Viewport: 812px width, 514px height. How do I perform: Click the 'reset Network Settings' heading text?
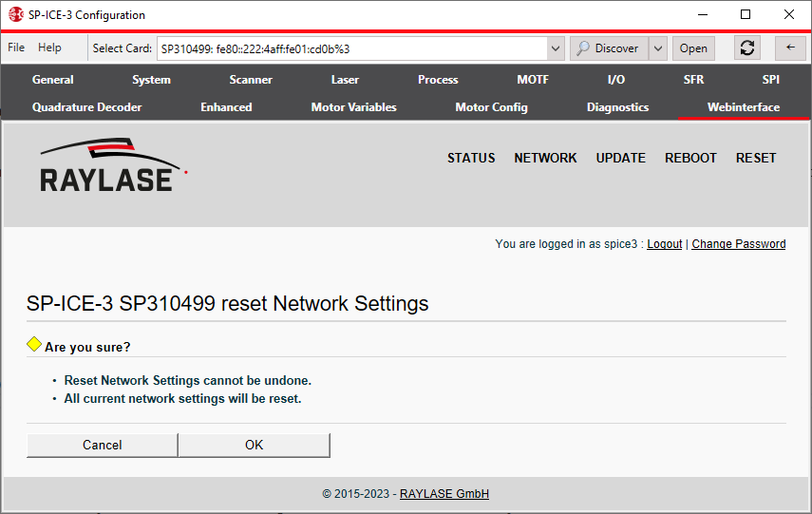[x=325, y=304]
